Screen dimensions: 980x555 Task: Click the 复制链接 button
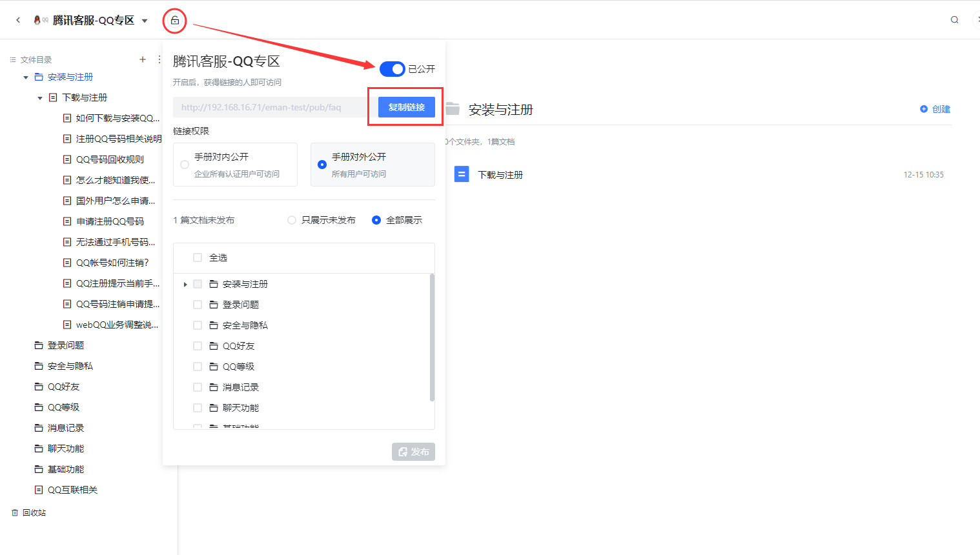406,106
